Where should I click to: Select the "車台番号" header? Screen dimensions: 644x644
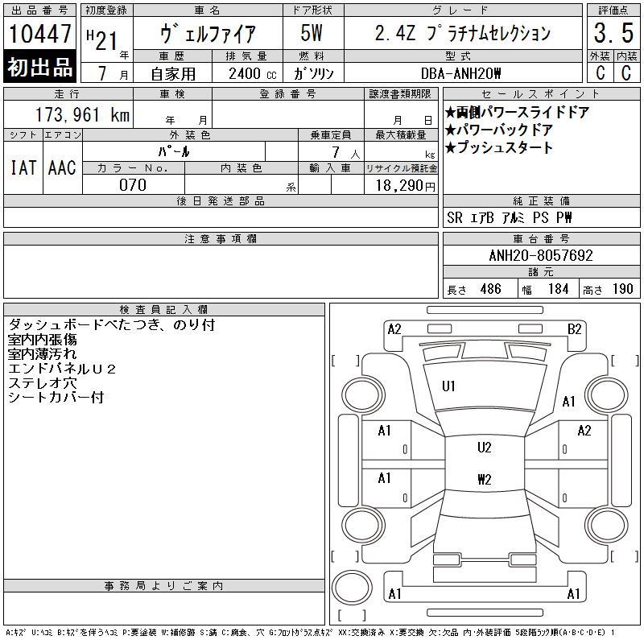541,239
